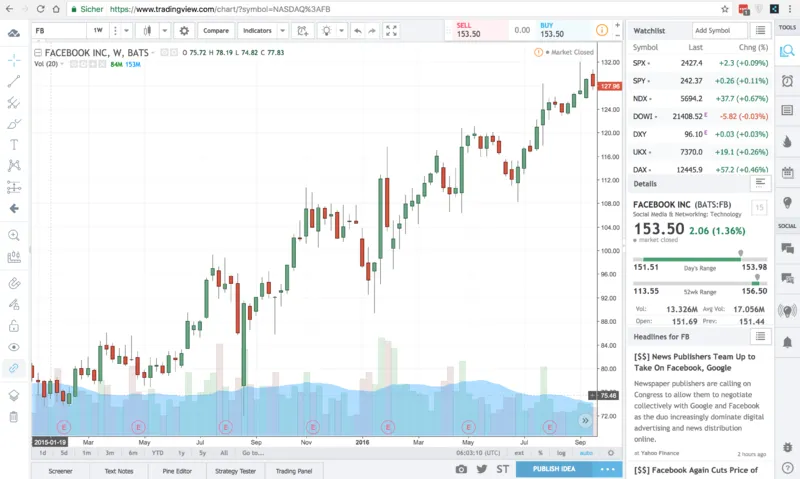Toggle extended hours ext option
Viewport: 800px width, 479px height.
(x=519, y=453)
